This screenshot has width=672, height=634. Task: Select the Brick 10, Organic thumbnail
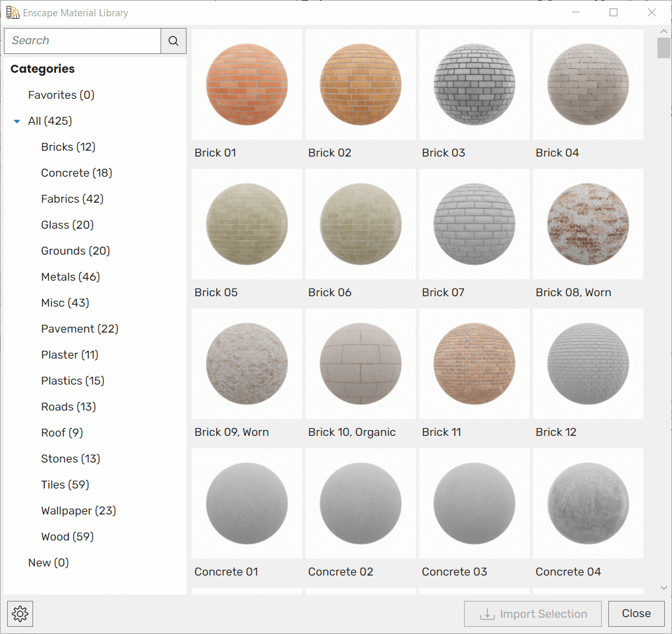pos(361,364)
